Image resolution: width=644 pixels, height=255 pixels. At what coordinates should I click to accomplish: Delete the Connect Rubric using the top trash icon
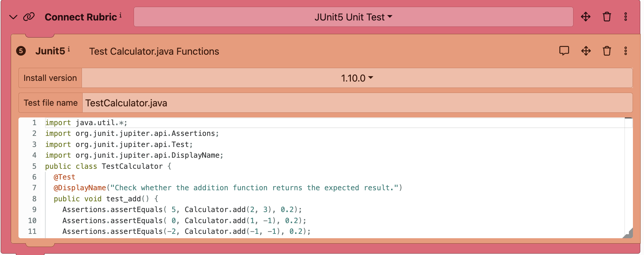coord(607,17)
